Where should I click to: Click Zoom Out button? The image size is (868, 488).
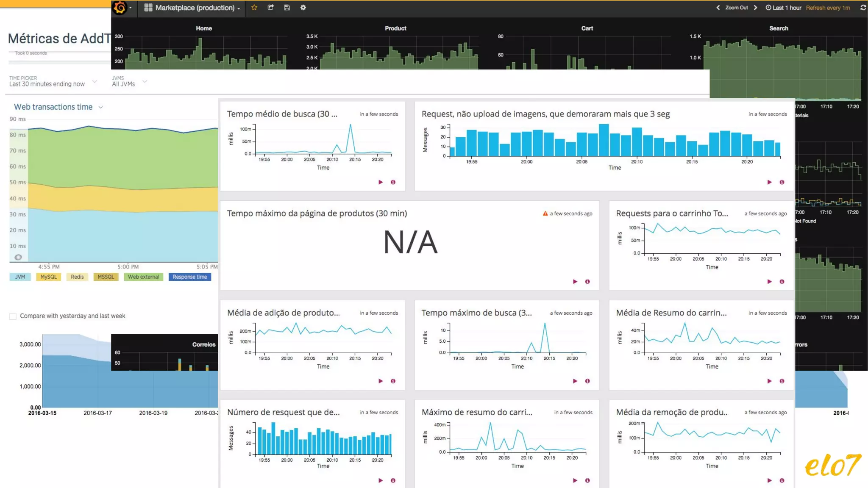coord(736,8)
